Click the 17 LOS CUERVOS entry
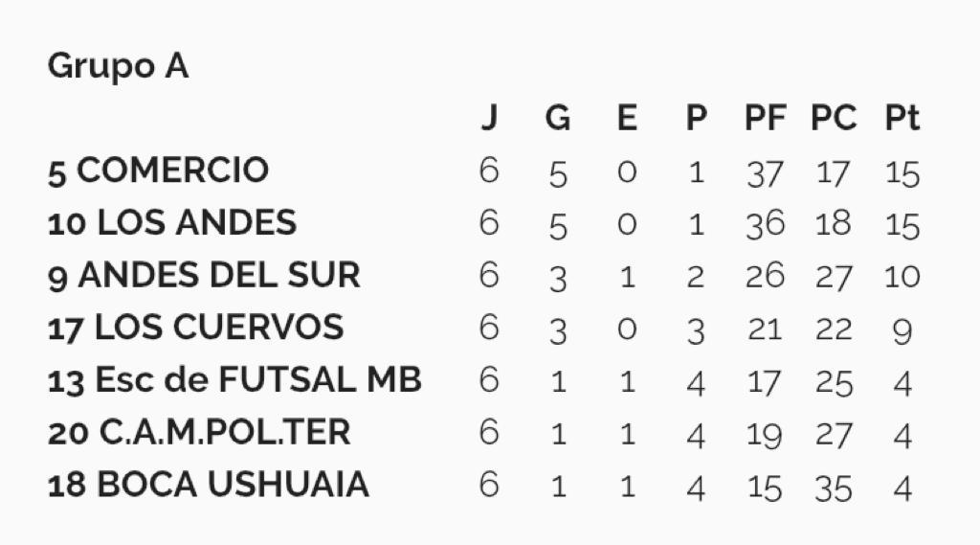The height and width of the screenshot is (545, 980). click(x=195, y=328)
